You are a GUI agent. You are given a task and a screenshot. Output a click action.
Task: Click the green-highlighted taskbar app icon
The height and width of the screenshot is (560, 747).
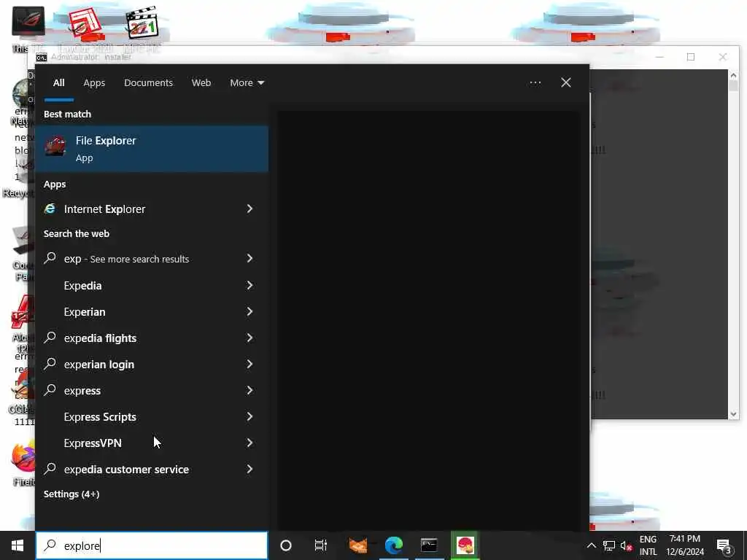465,545
